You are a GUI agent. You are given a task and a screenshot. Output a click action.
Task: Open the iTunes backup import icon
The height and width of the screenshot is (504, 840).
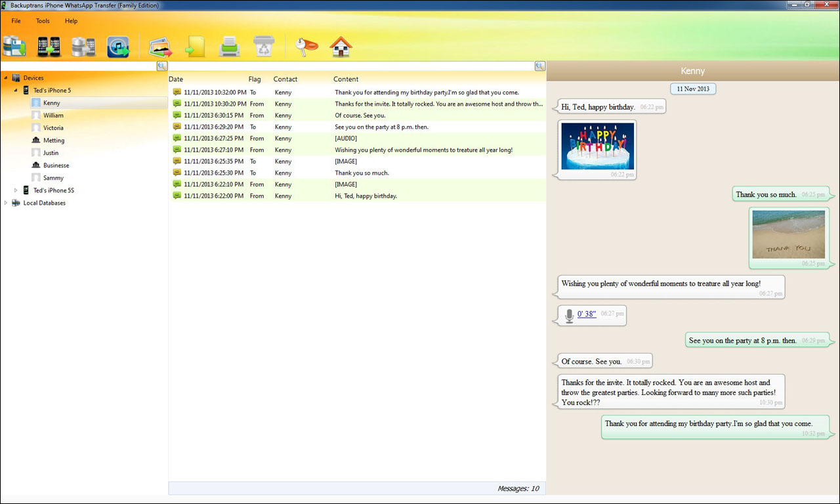point(118,46)
